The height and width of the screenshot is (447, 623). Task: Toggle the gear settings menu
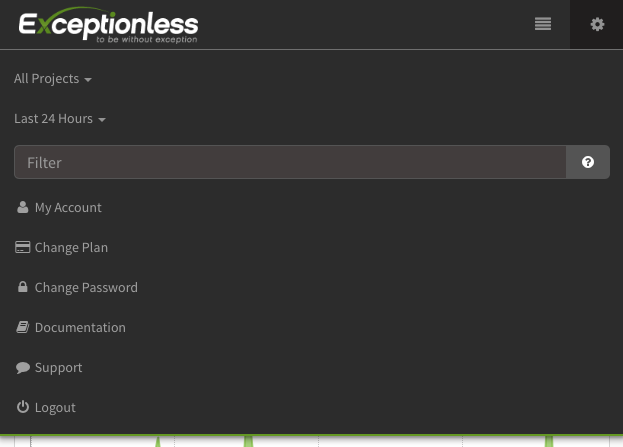597,25
